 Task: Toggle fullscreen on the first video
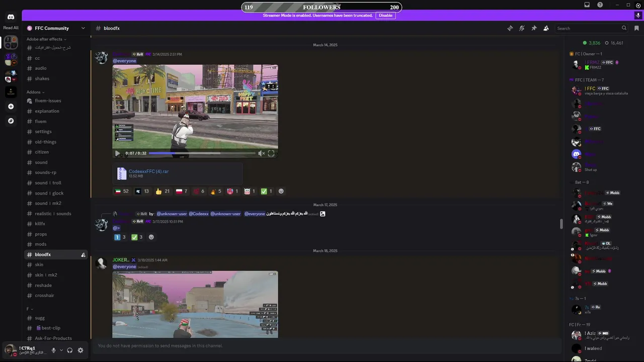coord(271,153)
